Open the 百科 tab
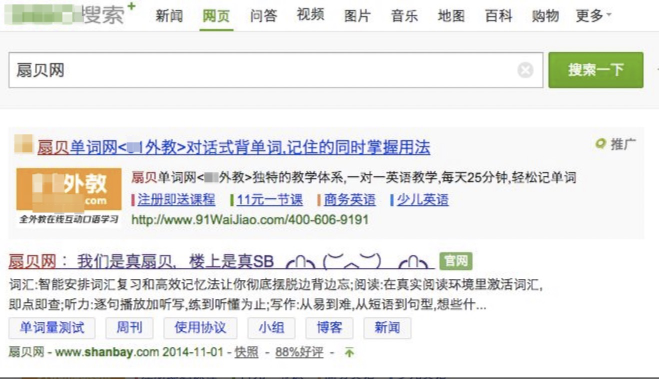Image resolution: width=659 pixels, height=379 pixels. click(x=498, y=16)
